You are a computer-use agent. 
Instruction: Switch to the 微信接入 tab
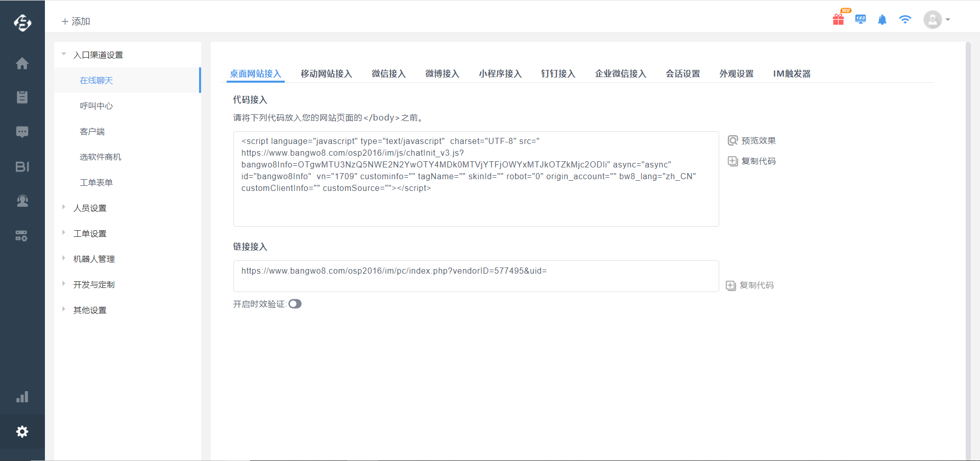388,74
